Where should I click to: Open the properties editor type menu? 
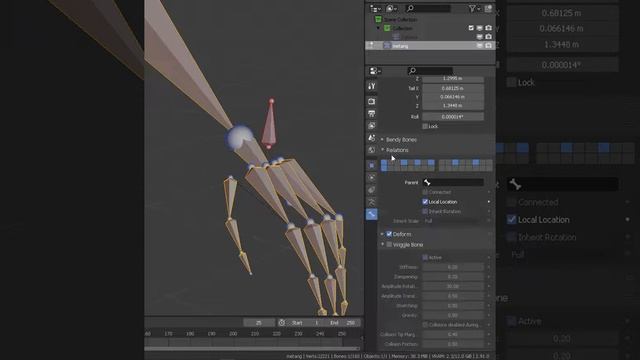(x=374, y=71)
